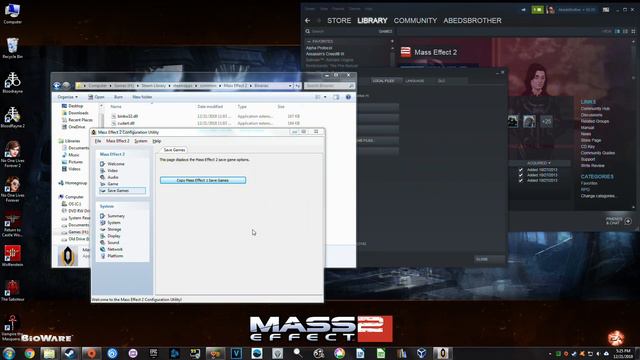Open the Games filter dropdown in Steam

tap(385, 31)
